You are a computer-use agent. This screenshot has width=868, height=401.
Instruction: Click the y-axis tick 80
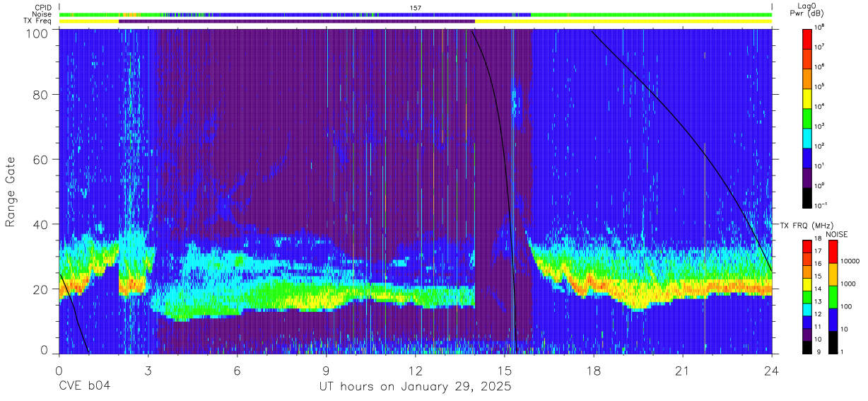(41, 95)
